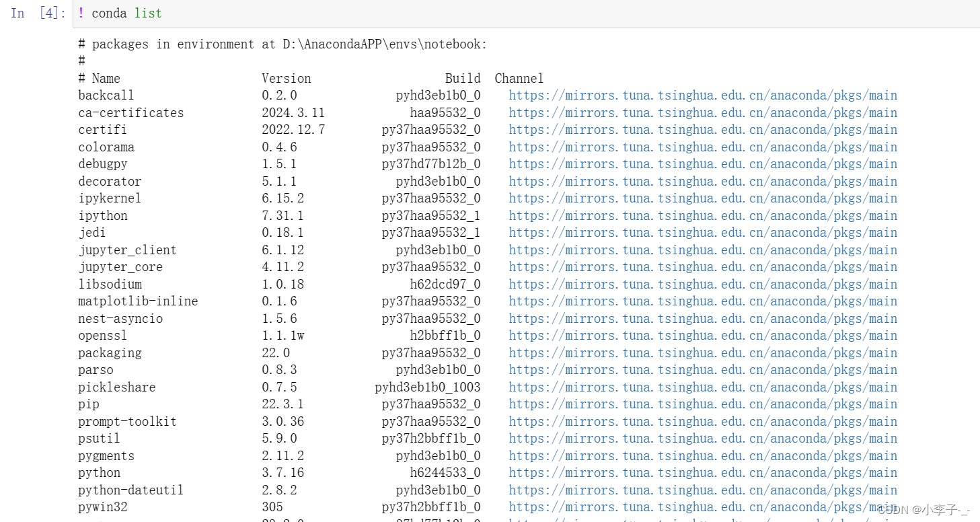Image resolution: width=980 pixels, height=522 pixels.
Task: Open the channel link in the pygments row
Action: [x=703, y=456]
